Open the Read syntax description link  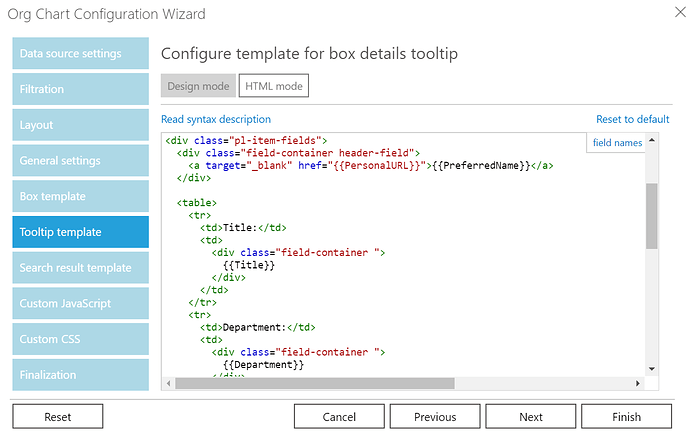point(215,119)
